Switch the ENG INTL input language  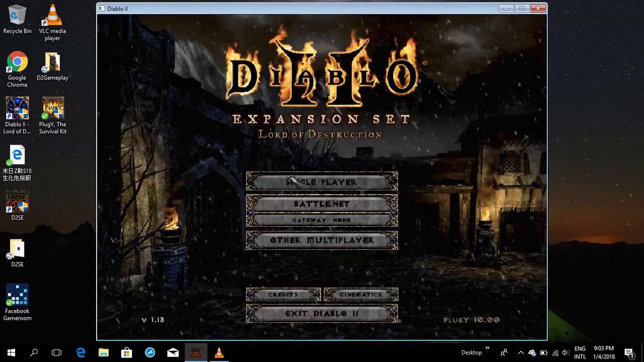coord(580,352)
